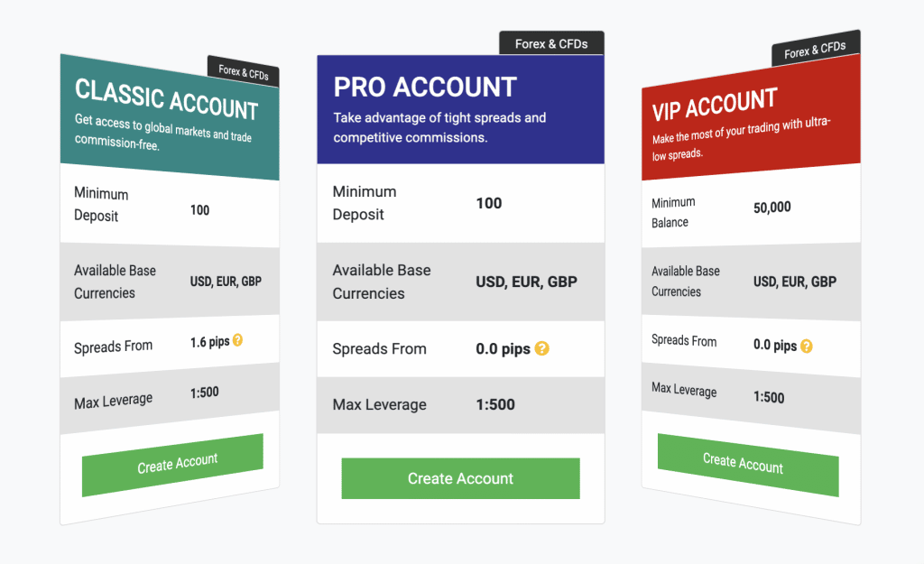
Task: Click VIP Available Base Currencies row
Action: (x=752, y=282)
